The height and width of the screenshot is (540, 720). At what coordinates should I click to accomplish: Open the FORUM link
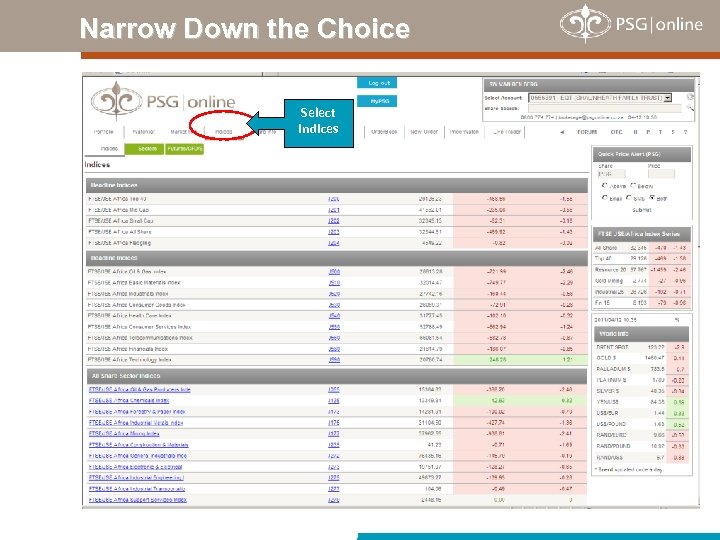coord(587,132)
